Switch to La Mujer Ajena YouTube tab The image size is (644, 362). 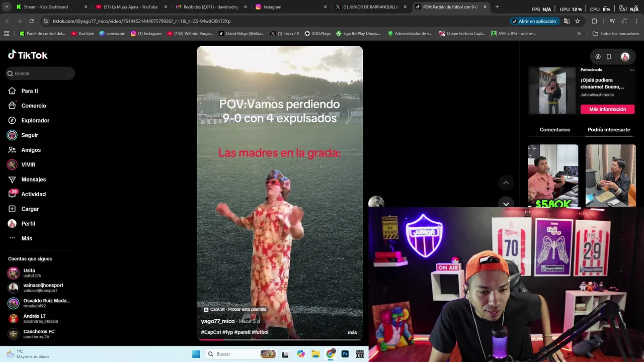(130, 7)
